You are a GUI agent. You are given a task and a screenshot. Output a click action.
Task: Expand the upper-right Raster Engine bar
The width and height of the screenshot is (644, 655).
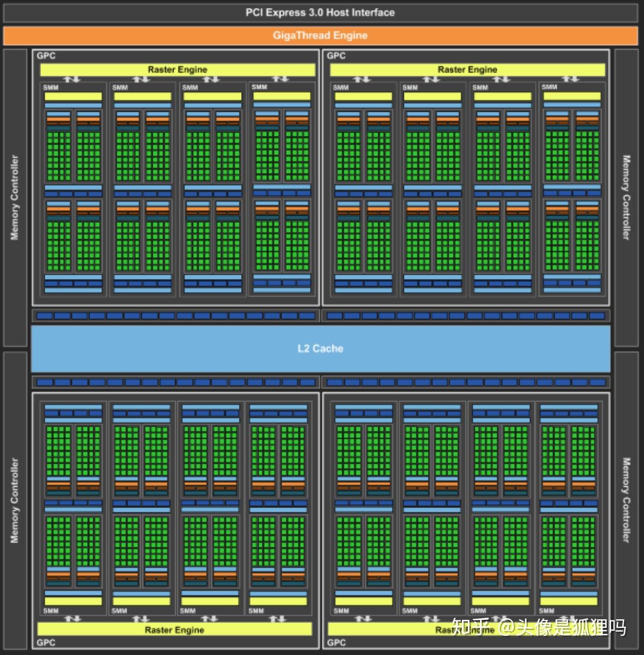tap(467, 69)
